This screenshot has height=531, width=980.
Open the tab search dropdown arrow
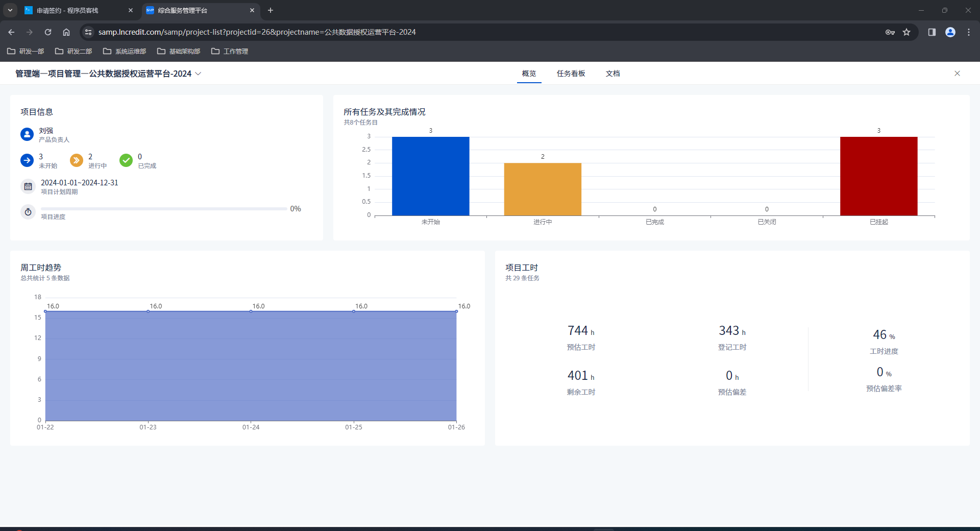10,10
